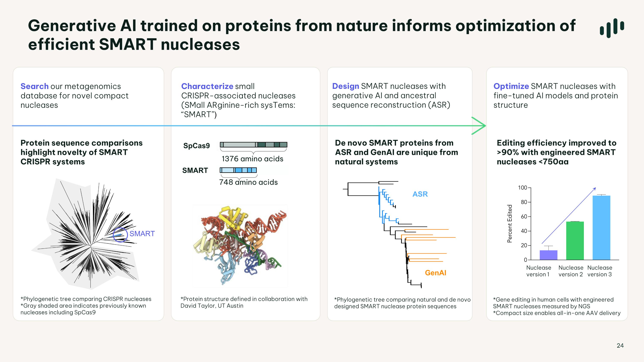The height and width of the screenshot is (362, 644).
Task: Click the bold "Optimize" heading word
Action: [x=511, y=86]
